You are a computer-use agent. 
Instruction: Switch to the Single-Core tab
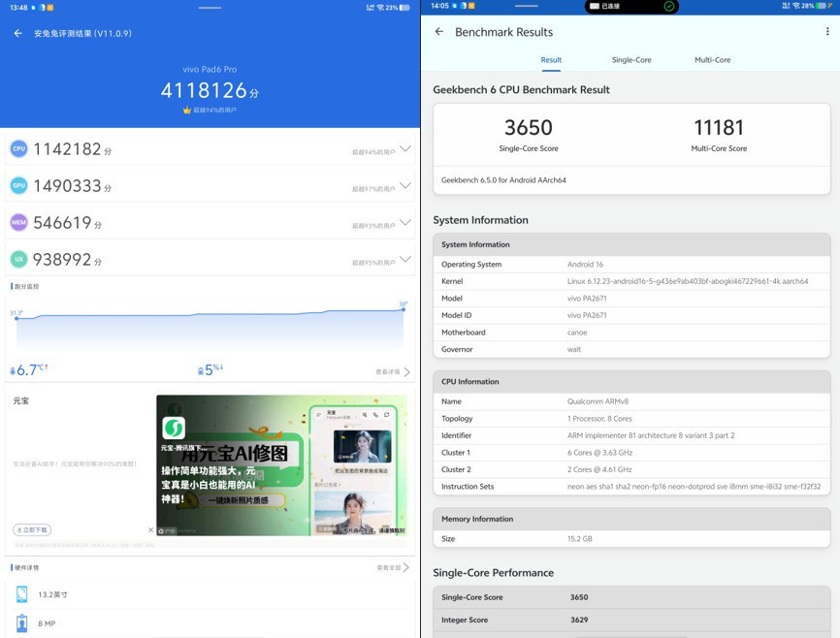pyautogui.click(x=631, y=59)
